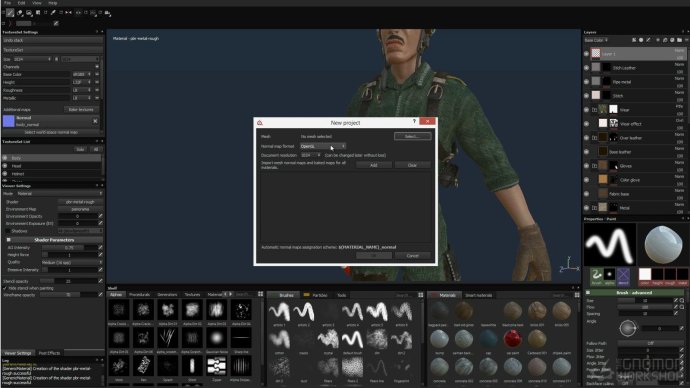This screenshot has height=388, width=690.
Task: Hide the Pipe metal layer eye icon
Action: pyautogui.click(x=587, y=82)
